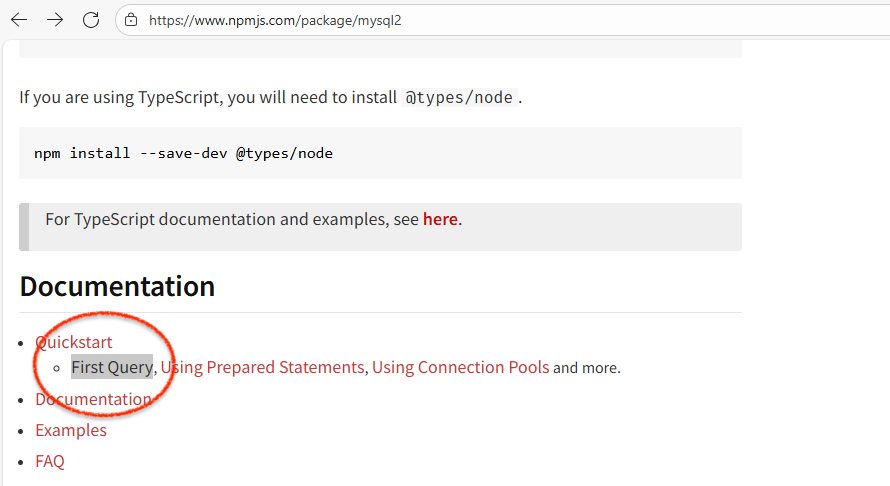
Task: Open the Documentation link in the bullet list
Action: (x=93, y=399)
